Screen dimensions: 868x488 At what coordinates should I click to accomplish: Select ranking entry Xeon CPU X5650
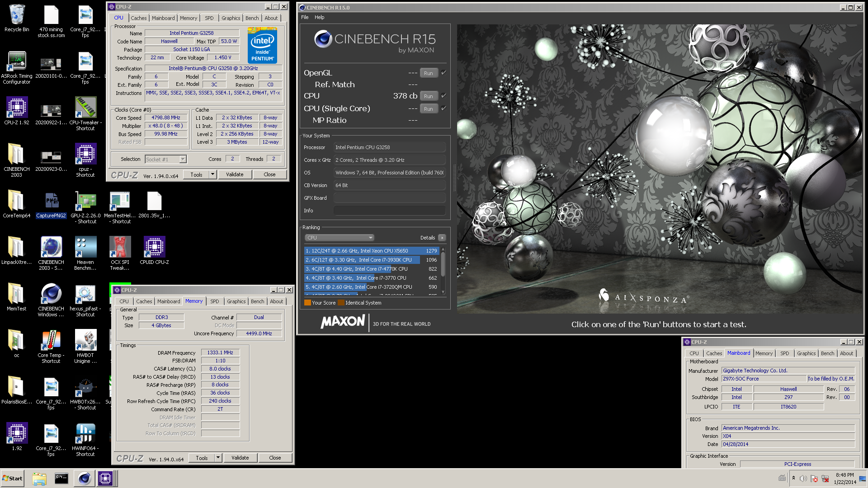click(371, 251)
